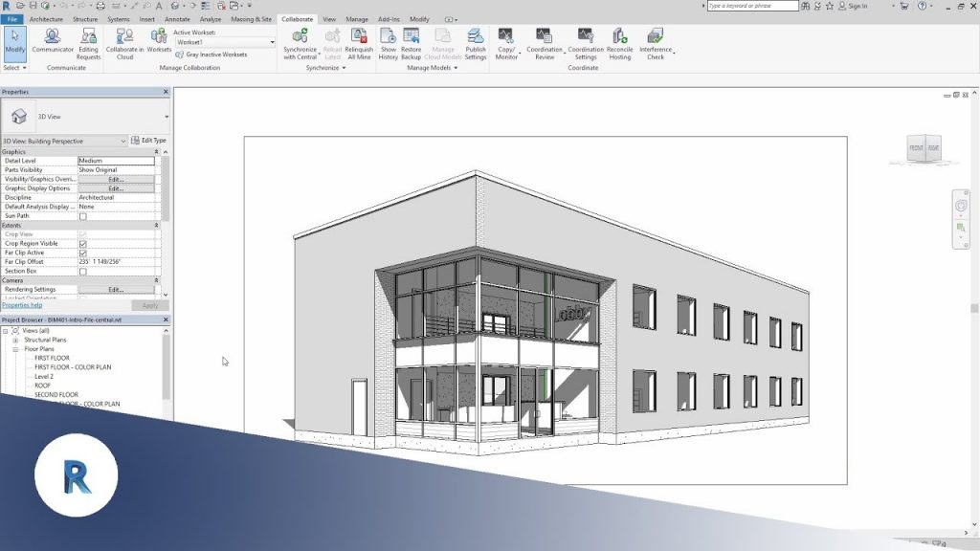Screen dimensions: 980x551
Task: Enable the Sun Path checkbox
Action: (x=82, y=216)
